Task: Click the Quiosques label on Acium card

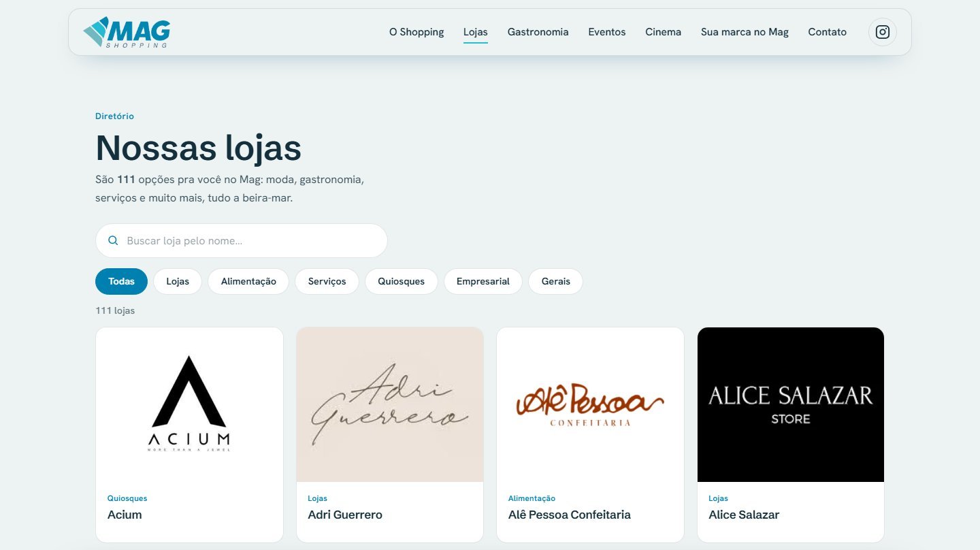Action: click(127, 498)
